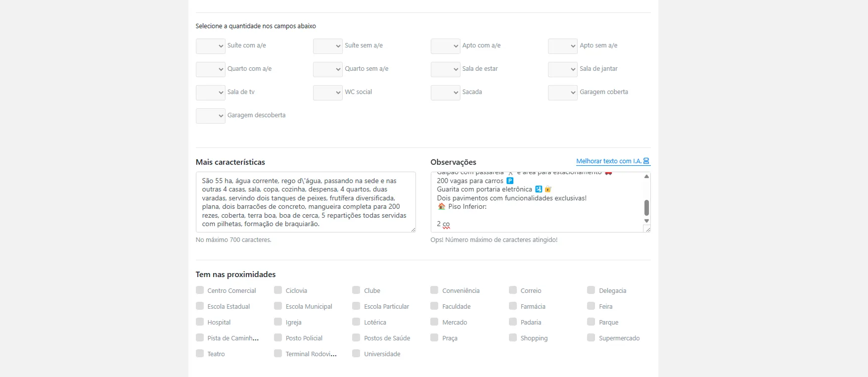This screenshot has width=868, height=377.
Task: Tick the Supermercado checkbox
Action: click(591, 338)
